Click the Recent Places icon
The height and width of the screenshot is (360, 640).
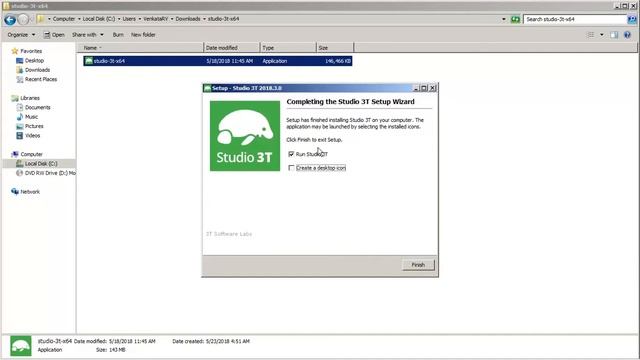click(x=20, y=79)
